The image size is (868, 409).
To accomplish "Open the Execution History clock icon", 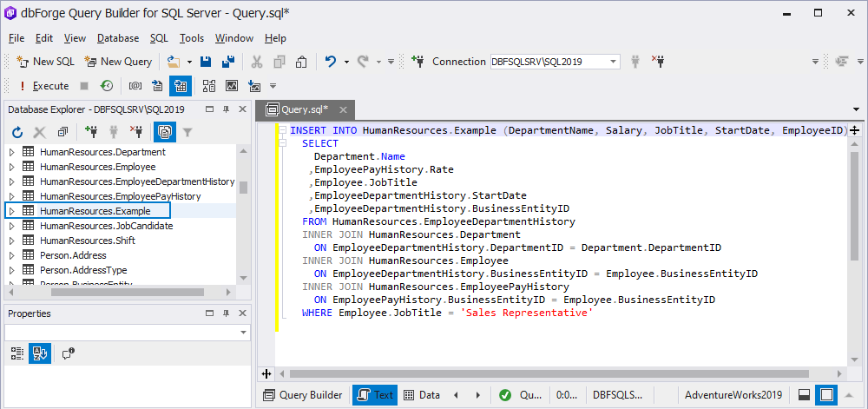I will (106, 86).
